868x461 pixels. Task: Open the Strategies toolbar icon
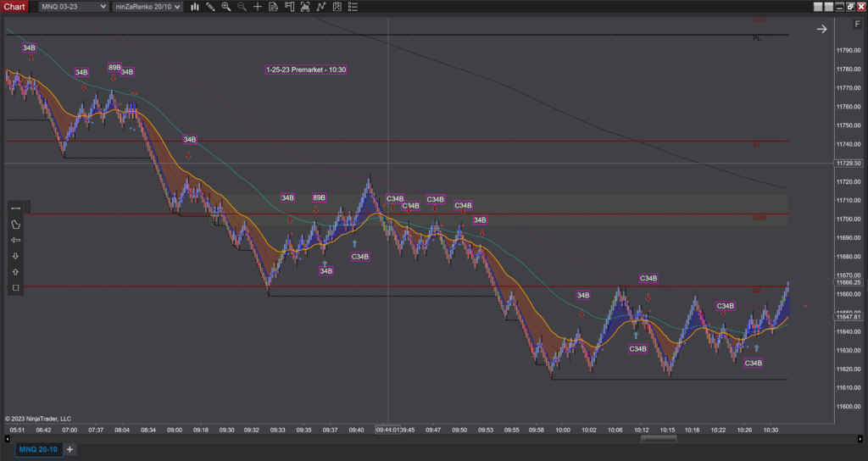click(x=337, y=7)
